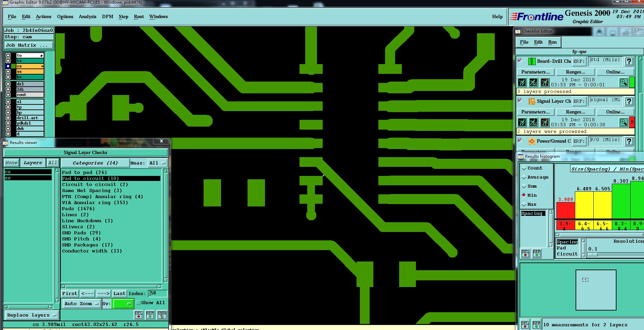Open help for Power/Ground Checks

(x=629, y=141)
